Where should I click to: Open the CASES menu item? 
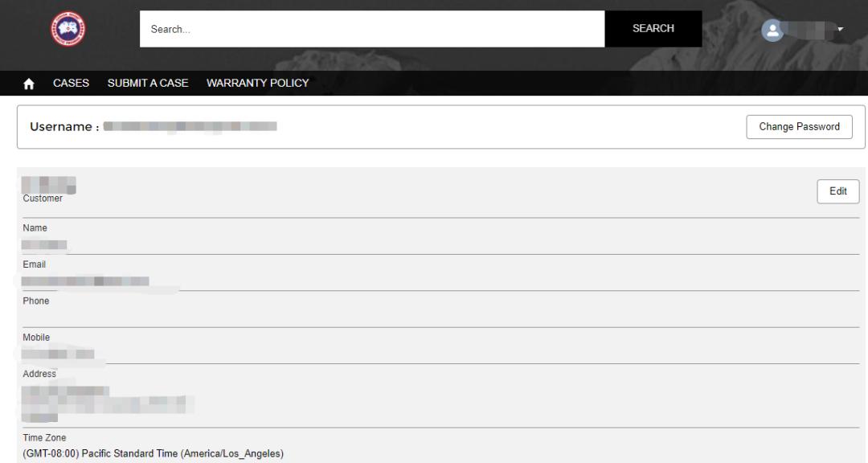pos(71,83)
